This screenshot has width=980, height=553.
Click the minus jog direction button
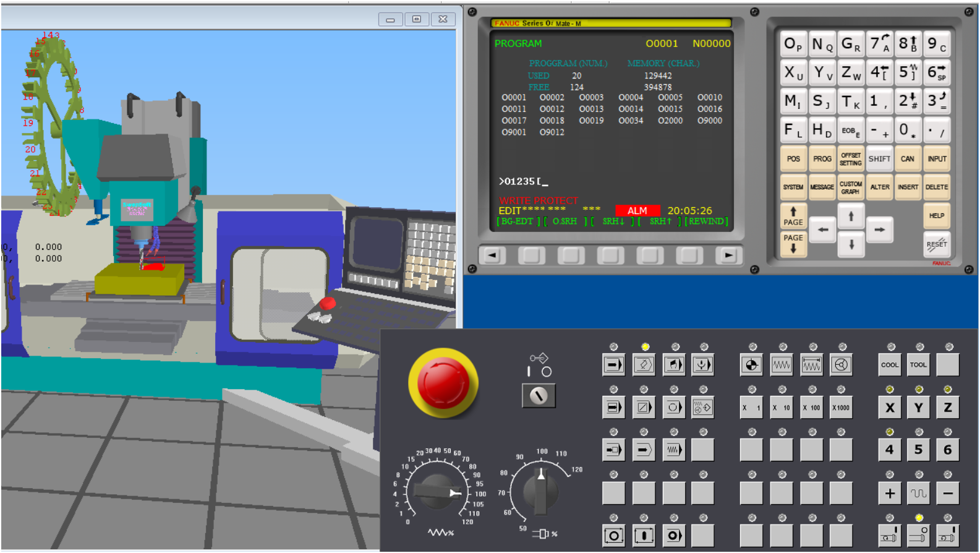pyautogui.click(x=948, y=493)
